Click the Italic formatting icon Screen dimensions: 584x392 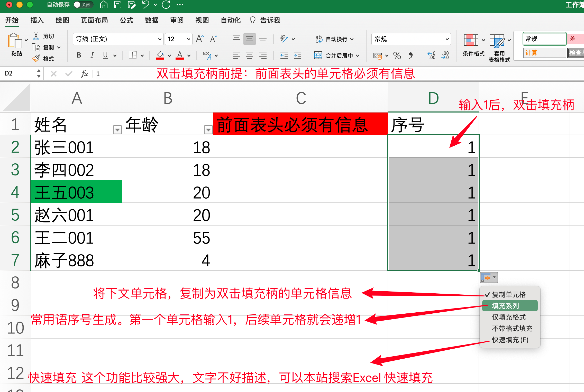click(92, 55)
